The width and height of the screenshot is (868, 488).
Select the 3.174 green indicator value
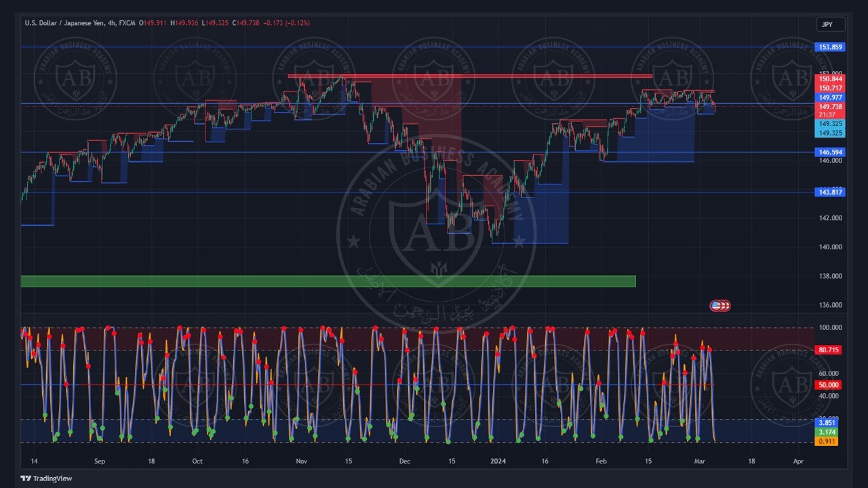(x=827, y=432)
